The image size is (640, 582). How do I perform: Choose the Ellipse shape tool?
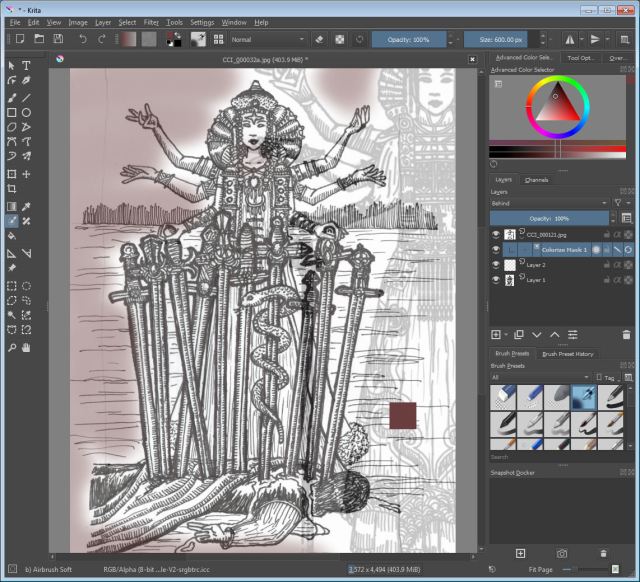click(26, 113)
